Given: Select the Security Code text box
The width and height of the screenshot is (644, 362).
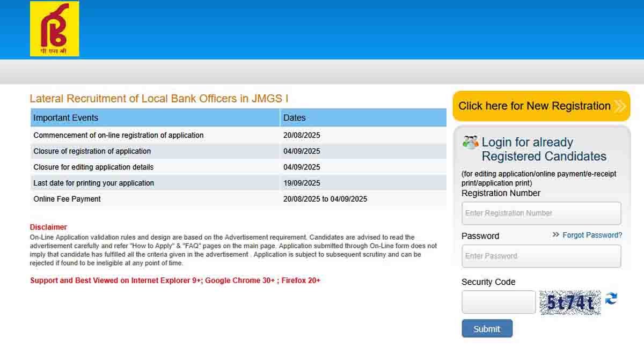Looking at the screenshot, I should 499,302.
